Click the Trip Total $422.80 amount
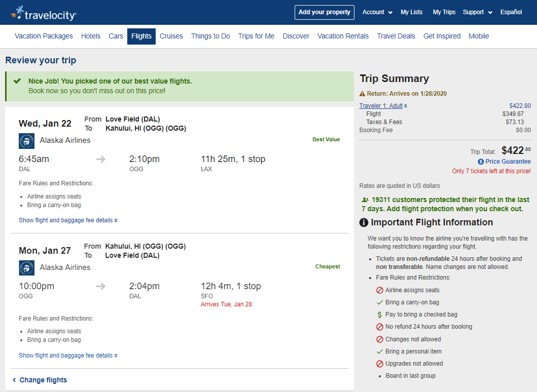The image size is (537, 392). tap(516, 150)
